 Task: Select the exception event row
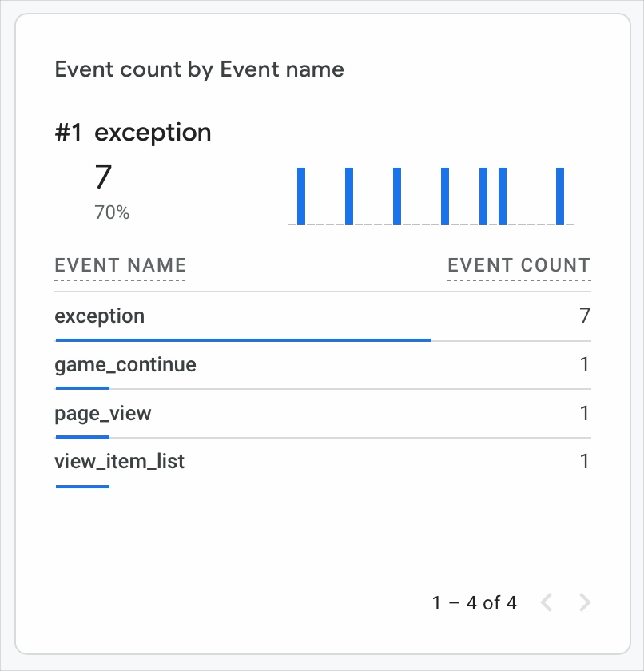pos(323,316)
